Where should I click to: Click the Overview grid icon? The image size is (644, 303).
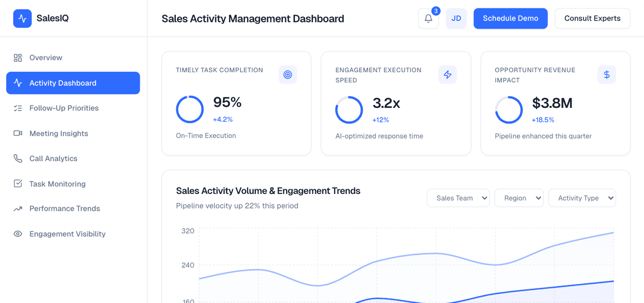point(18,58)
